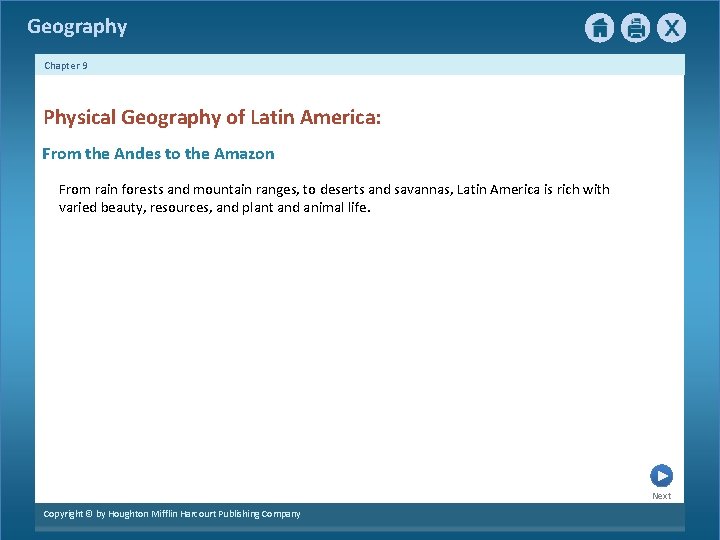This screenshot has width=720, height=540.
Task: Print this page with printer icon
Action: click(636, 28)
